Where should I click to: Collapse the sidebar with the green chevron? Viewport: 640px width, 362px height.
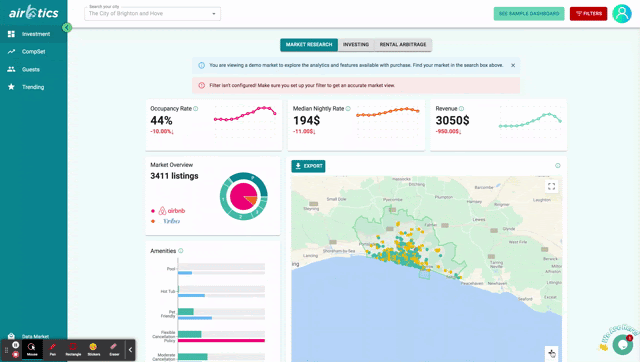pos(67,27)
